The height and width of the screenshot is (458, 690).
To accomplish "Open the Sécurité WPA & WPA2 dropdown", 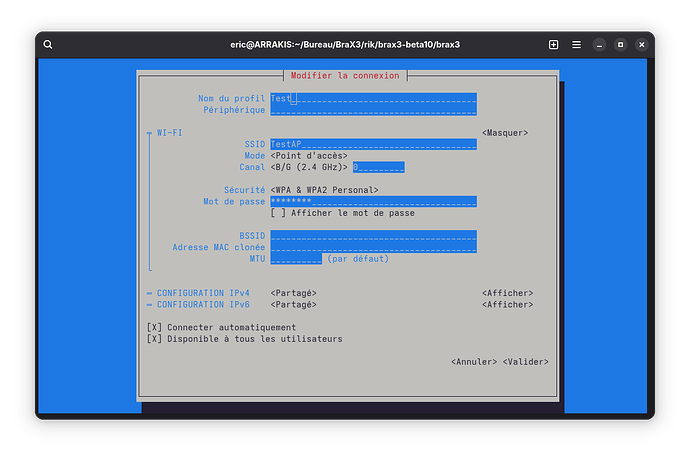I will point(324,190).
